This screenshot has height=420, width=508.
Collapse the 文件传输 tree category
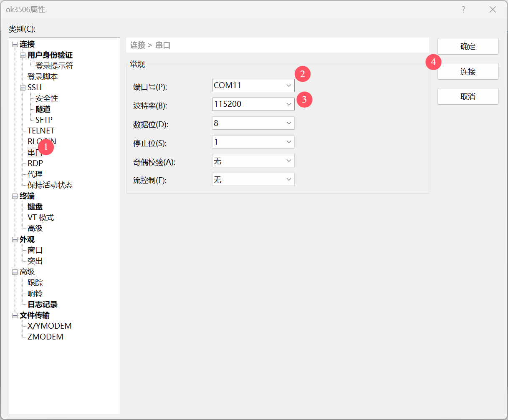[15, 315]
